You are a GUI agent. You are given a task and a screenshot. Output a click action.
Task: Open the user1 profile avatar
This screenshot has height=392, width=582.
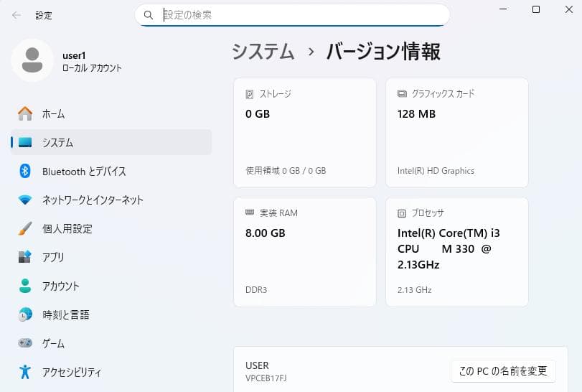(x=32, y=60)
